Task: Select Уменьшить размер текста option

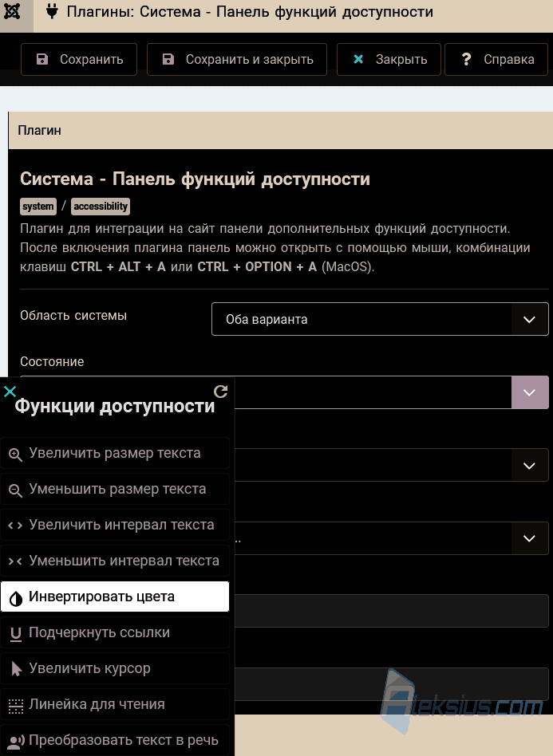Action: (x=115, y=489)
